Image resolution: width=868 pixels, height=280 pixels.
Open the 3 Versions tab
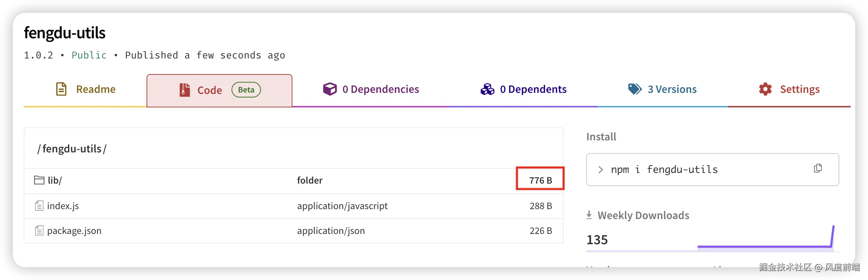[672, 89]
